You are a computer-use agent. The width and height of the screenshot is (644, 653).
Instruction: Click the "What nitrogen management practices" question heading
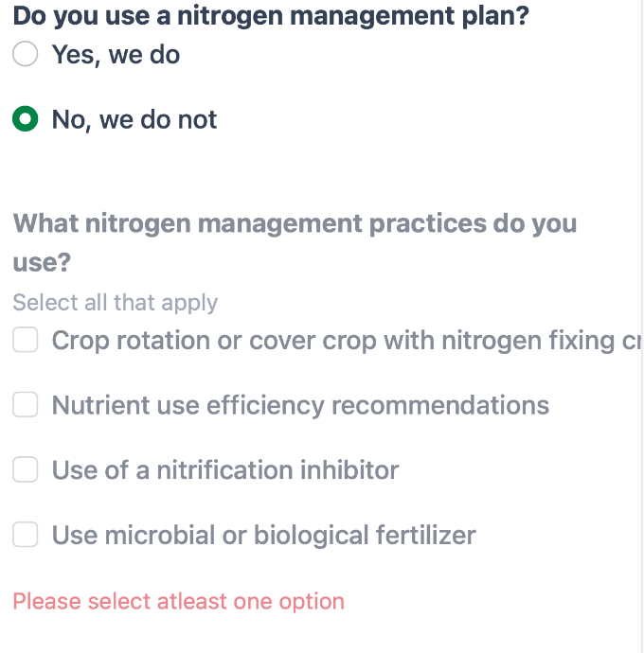295,224
